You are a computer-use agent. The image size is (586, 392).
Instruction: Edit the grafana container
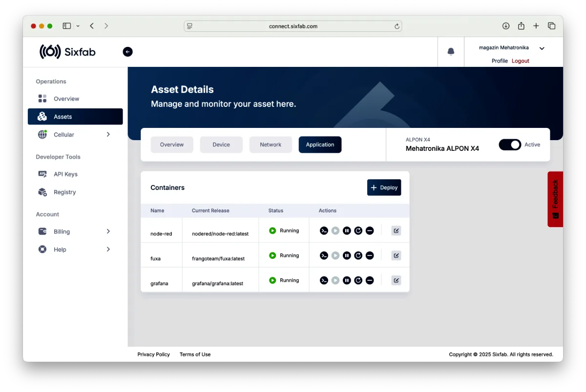[396, 280]
